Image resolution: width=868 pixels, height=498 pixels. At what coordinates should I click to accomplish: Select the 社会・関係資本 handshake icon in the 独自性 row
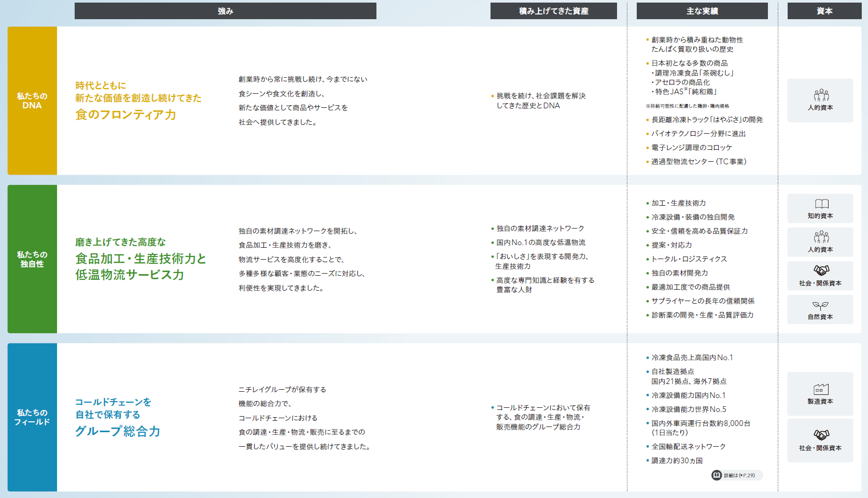(821, 271)
